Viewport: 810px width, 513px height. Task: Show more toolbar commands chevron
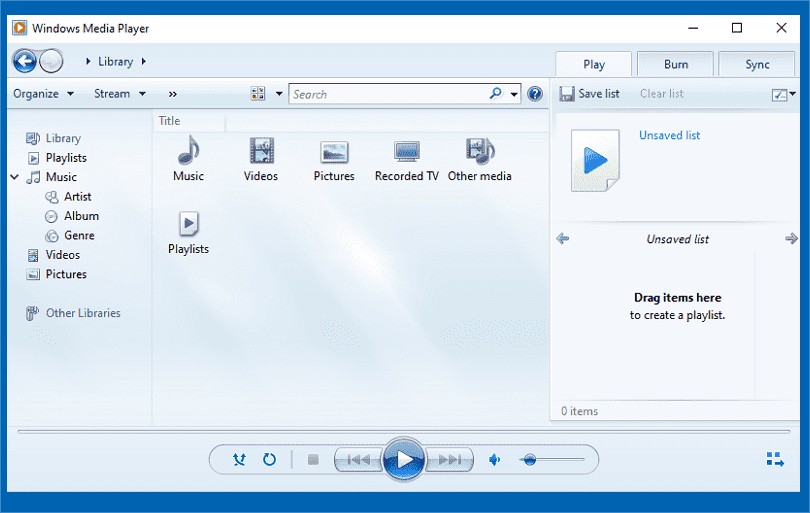(x=173, y=94)
